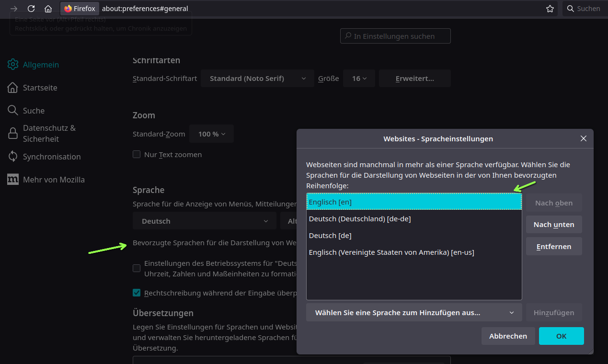Screen dimensions: 608x364
Task: Click the reload page icon
Action: (31, 9)
